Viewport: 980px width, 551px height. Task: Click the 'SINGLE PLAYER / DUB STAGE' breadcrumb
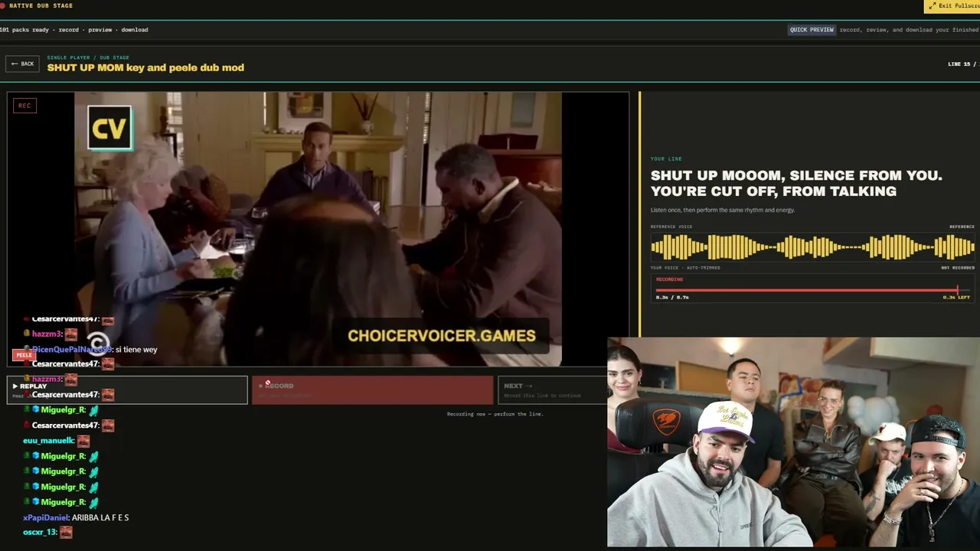coord(88,57)
